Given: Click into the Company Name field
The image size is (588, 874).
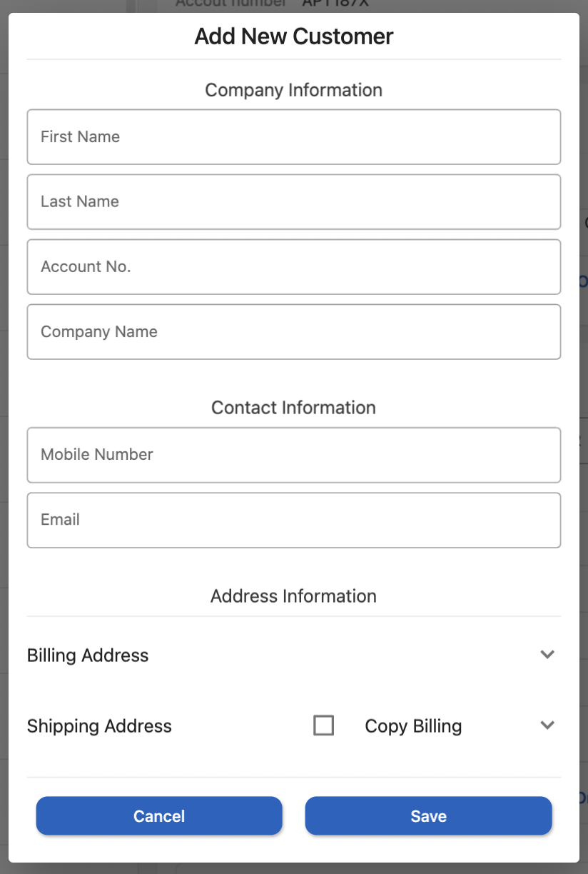Looking at the screenshot, I should [x=293, y=332].
